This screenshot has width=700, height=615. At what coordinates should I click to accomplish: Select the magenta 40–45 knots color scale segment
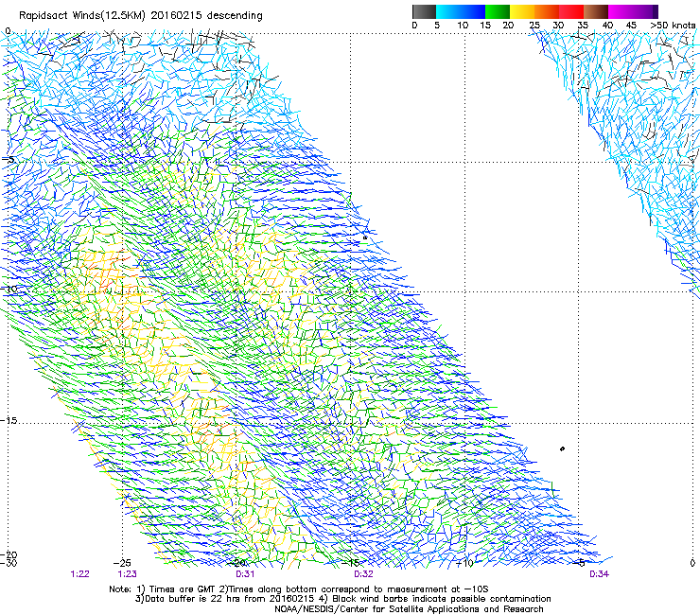621,11
